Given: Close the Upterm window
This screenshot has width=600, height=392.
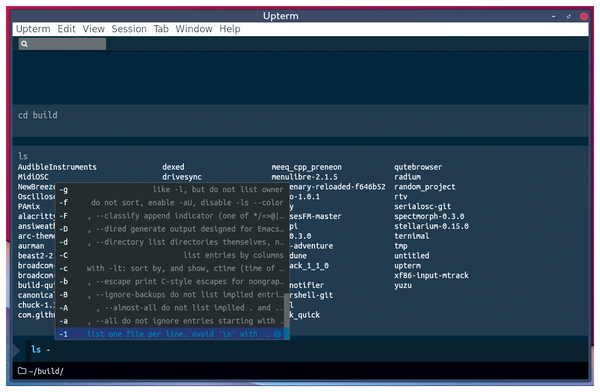Looking at the screenshot, I should [x=584, y=16].
